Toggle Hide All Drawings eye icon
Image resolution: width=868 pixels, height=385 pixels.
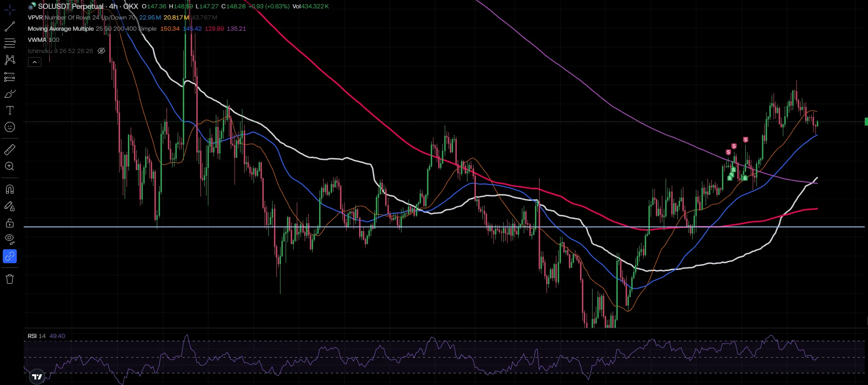[x=10, y=239]
